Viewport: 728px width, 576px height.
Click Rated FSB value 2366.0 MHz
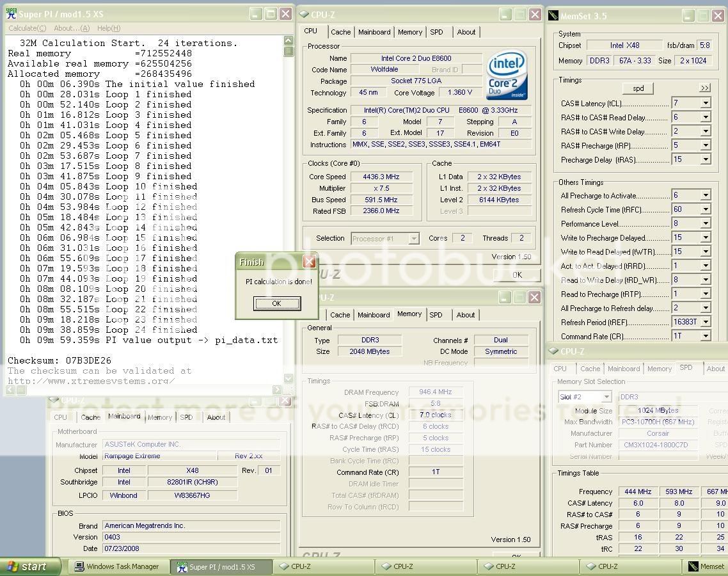coord(381,211)
